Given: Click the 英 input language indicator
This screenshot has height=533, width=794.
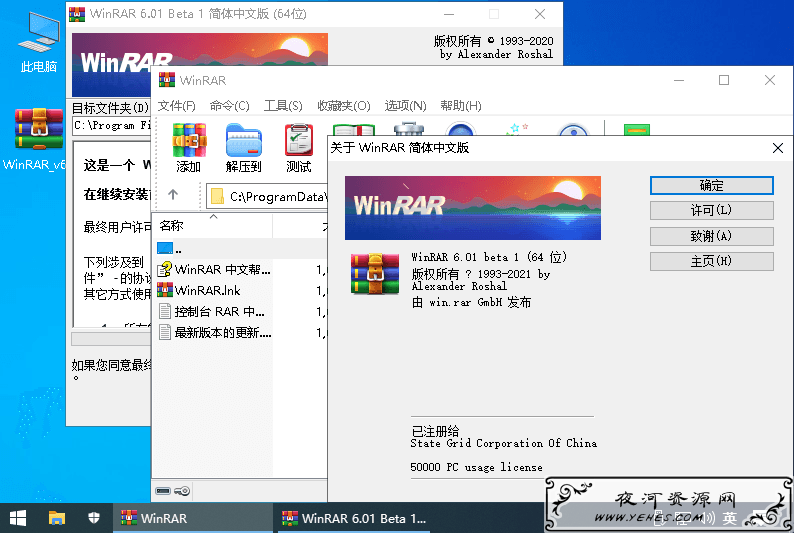Looking at the screenshot, I should pos(730,518).
